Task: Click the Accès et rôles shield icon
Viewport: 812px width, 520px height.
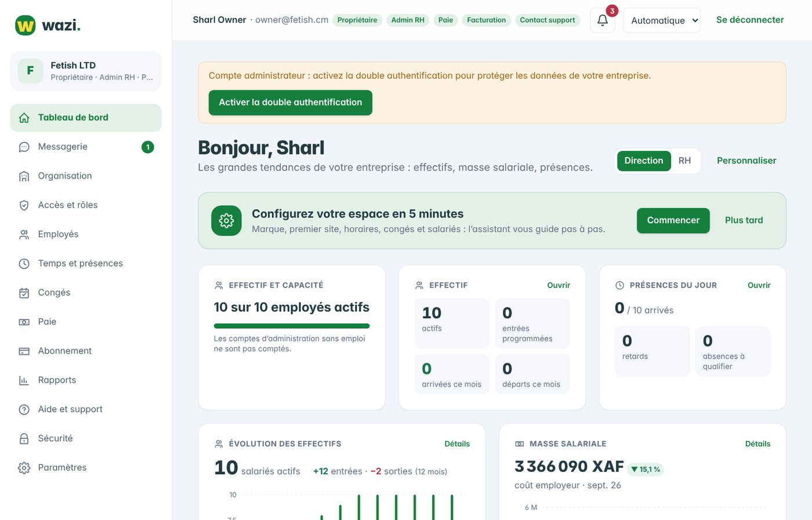Action: (24, 205)
